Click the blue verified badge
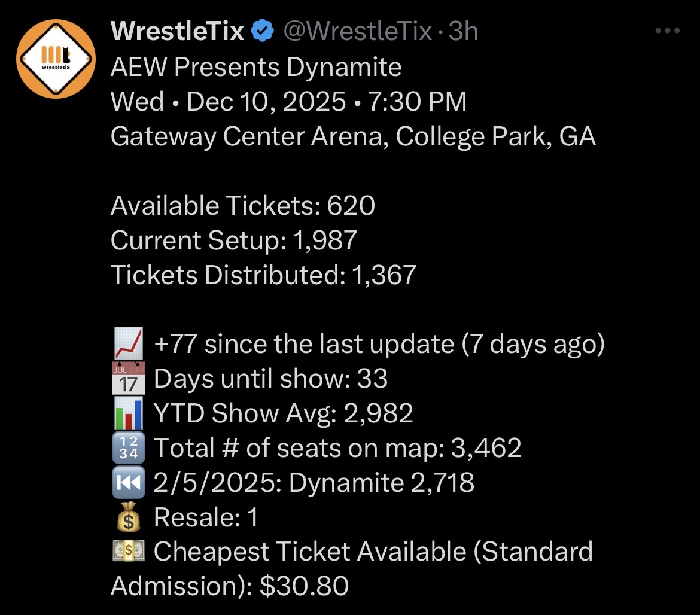The height and width of the screenshot is (615, 700). pos(262,31)
